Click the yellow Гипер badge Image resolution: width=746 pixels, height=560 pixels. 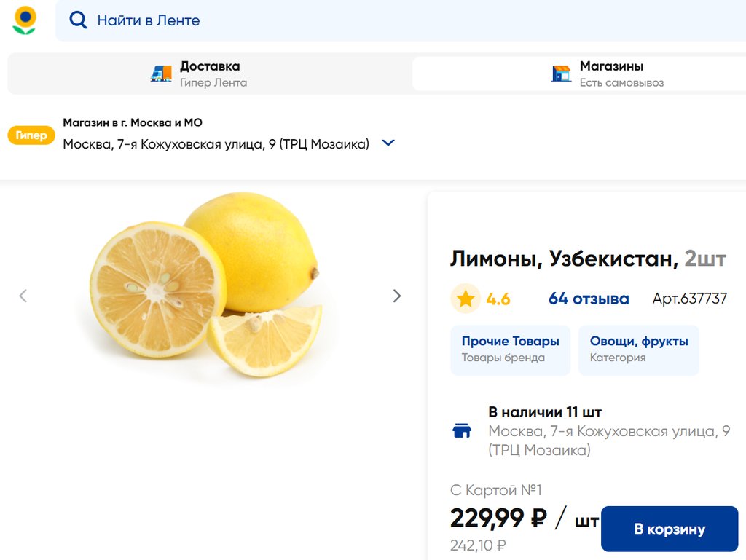pos(31,135)
